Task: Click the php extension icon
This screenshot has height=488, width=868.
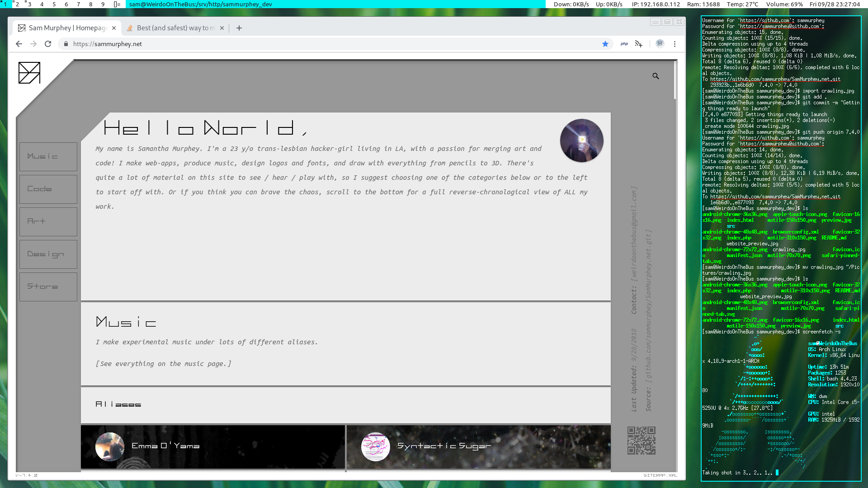Action: point(624,44)
